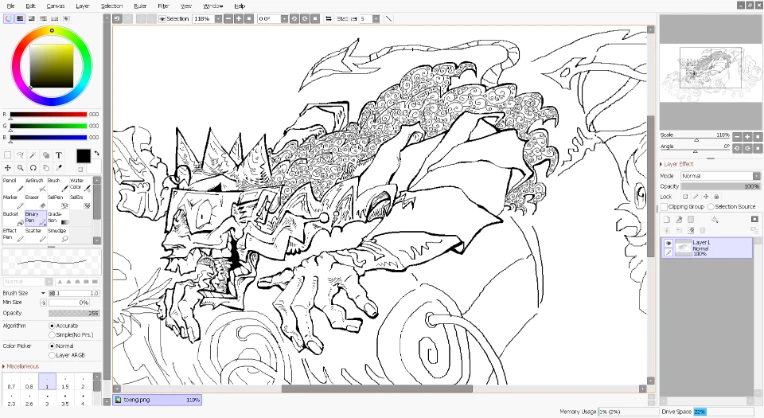The image size is (764, 418).
Task: Adjust the layer Opacity slider
Action: 720,187
